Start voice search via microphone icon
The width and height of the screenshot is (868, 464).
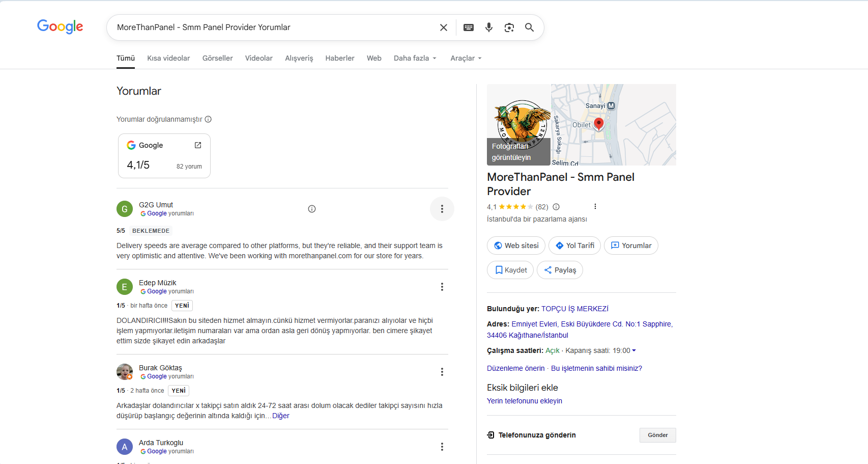pyautogui.click(x=489, y=28)
